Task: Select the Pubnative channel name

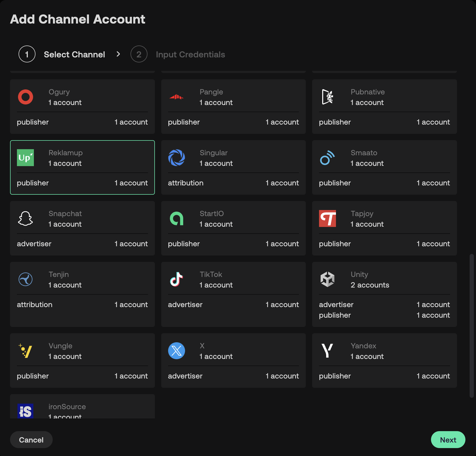Action: [368, 92]
